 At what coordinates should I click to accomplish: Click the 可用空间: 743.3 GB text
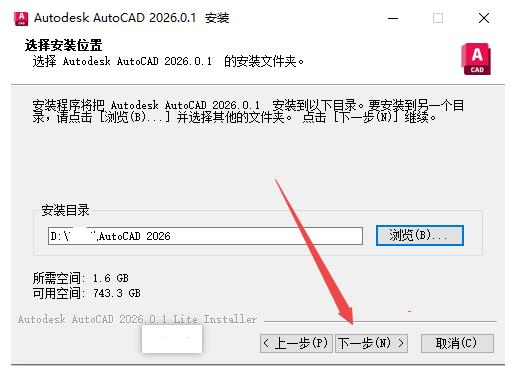[x=87, y=293]
